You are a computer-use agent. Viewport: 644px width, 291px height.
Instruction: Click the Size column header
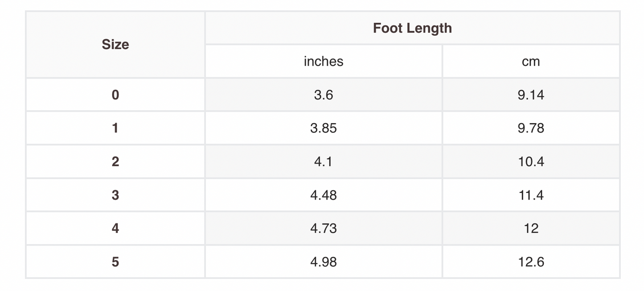[115, 45]
